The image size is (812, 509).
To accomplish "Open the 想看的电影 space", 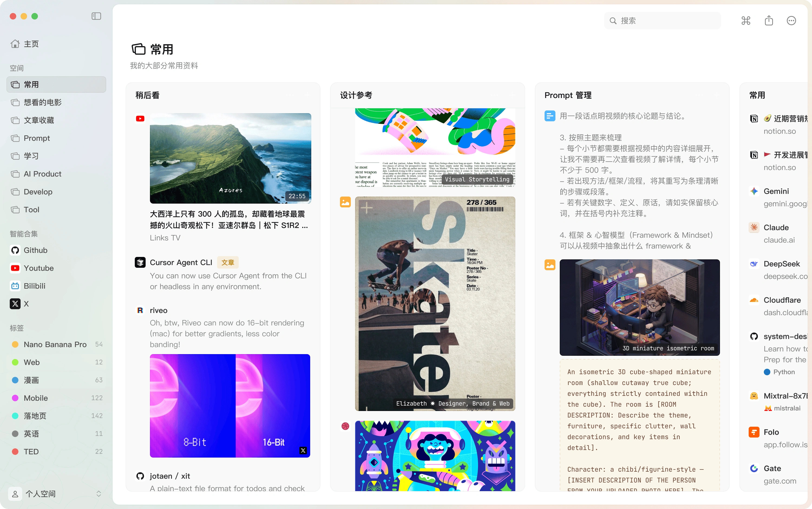I will 42,102.
